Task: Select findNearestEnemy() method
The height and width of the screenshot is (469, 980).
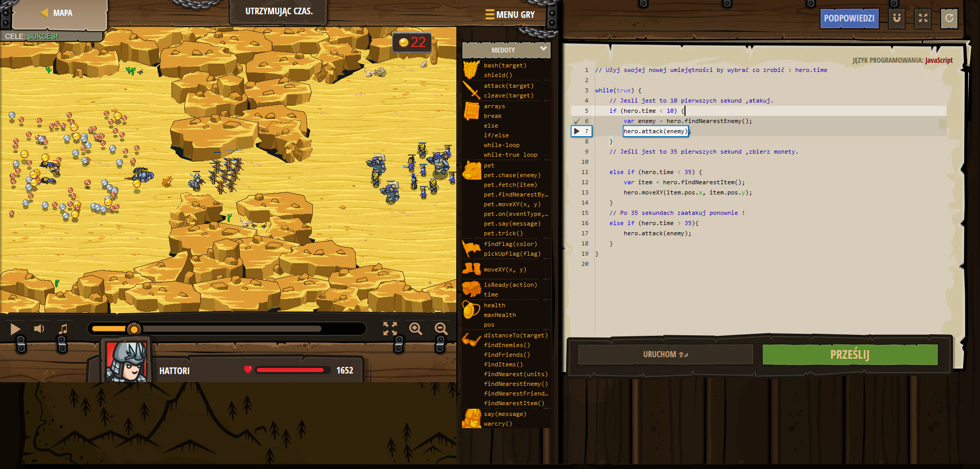Action: click(x=516, y=384)
